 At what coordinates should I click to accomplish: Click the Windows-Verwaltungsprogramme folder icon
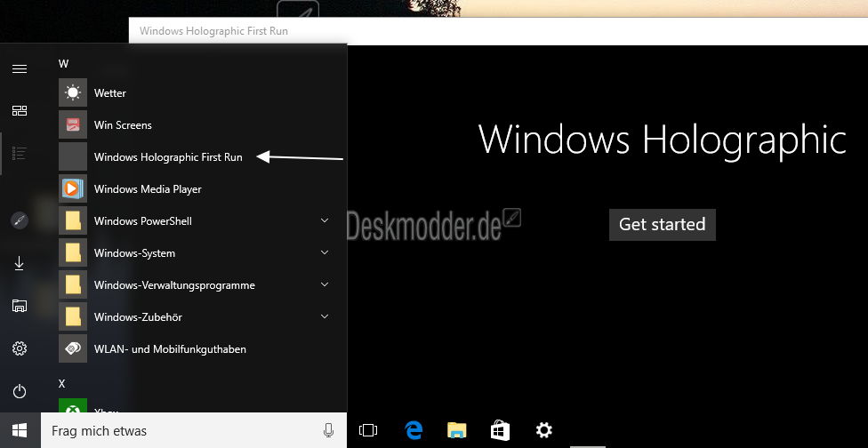coord(73,284)
